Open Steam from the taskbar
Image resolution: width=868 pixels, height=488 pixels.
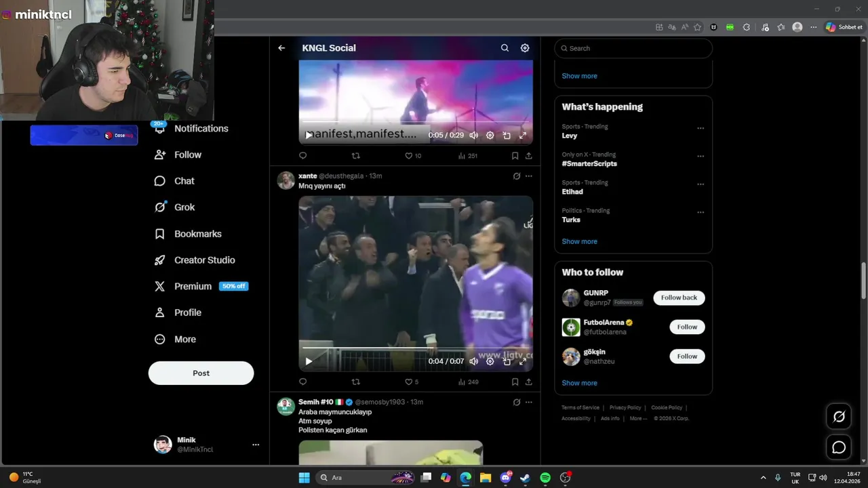(x=525, y=478)
